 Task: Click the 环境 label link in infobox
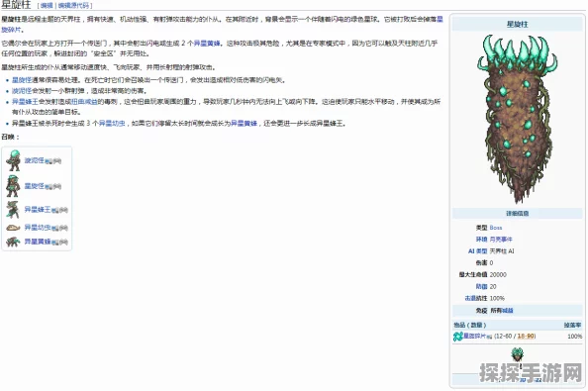pyautogui.click(x=481, y=240)
